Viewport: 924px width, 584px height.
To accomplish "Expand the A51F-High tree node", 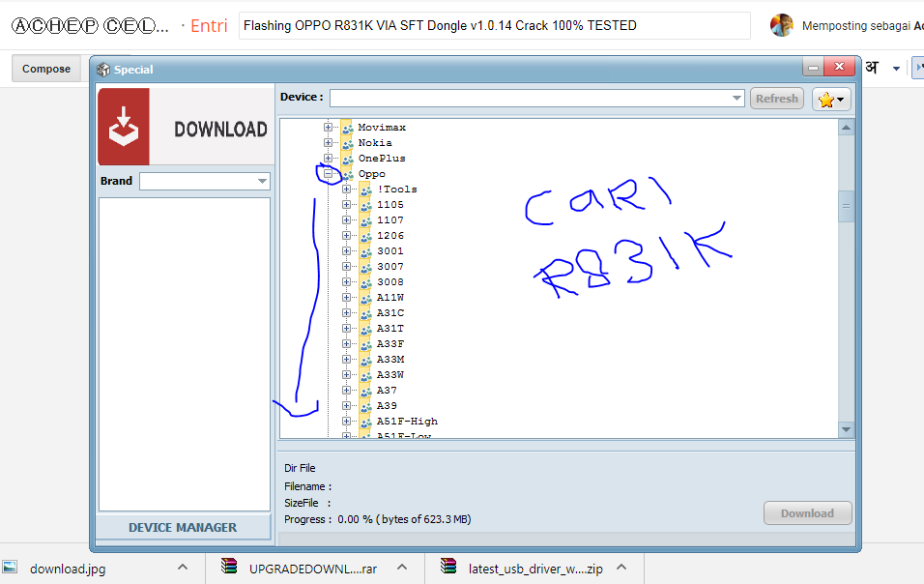I will point(346,422).
